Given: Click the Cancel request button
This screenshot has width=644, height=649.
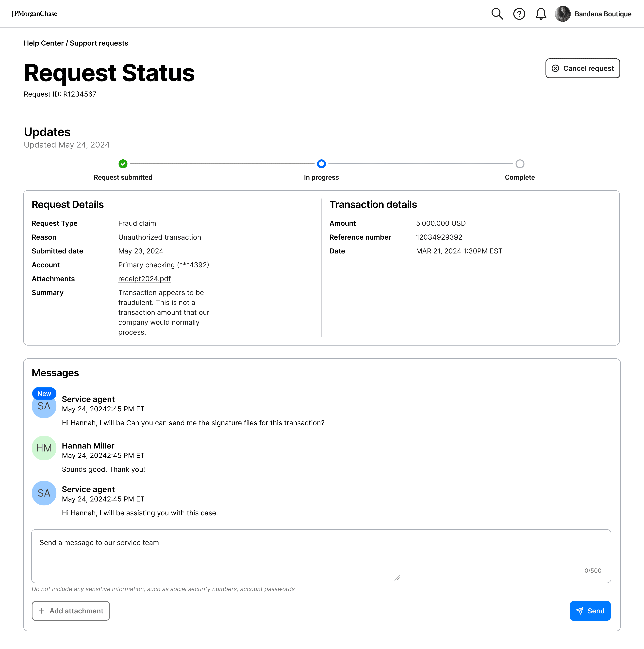Looking at the screenshot, I should pos(582,68).
